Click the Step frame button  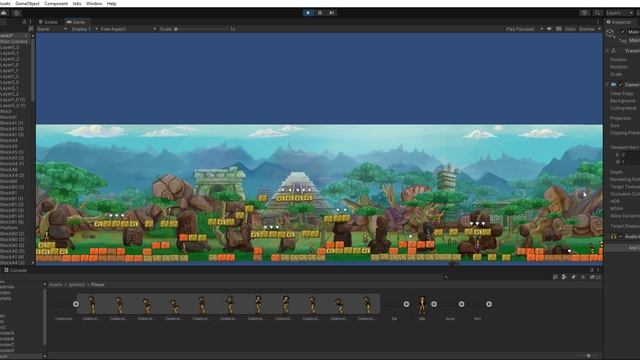tap(331, 13)
